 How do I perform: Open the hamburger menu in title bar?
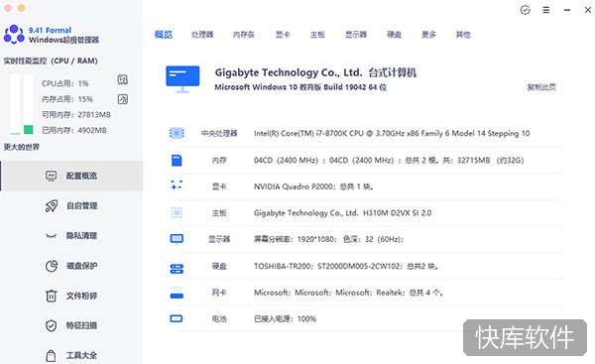pyautogui.click(x=546, y=10)
